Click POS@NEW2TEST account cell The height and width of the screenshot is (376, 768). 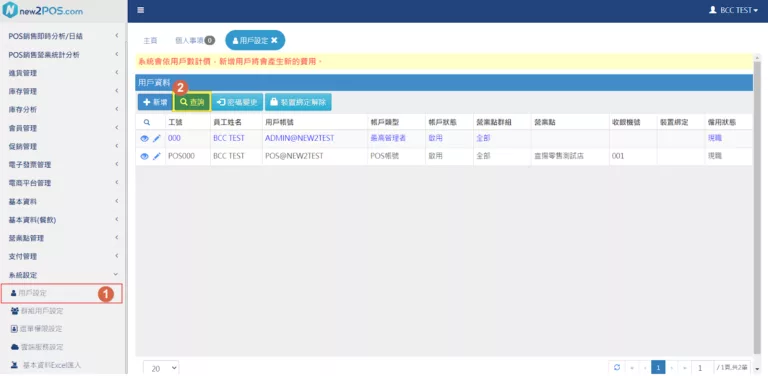coord(294,157)
